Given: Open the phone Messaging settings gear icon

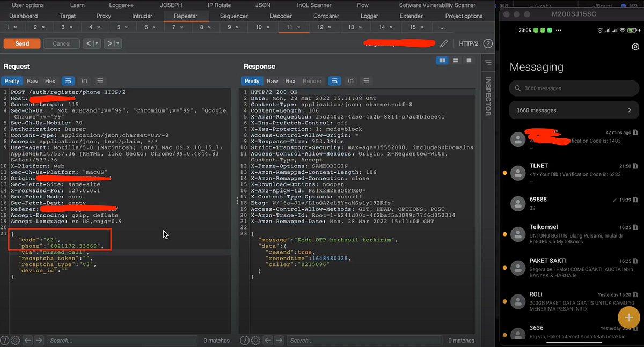Looking at the screenshot, I should pos(635,47).
